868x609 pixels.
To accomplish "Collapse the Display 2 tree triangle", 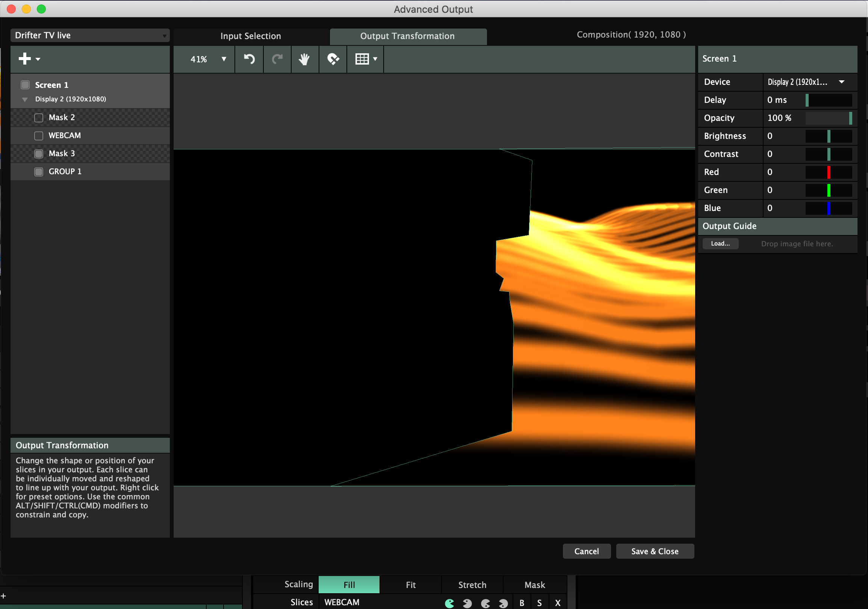I will tap(25, 99).
